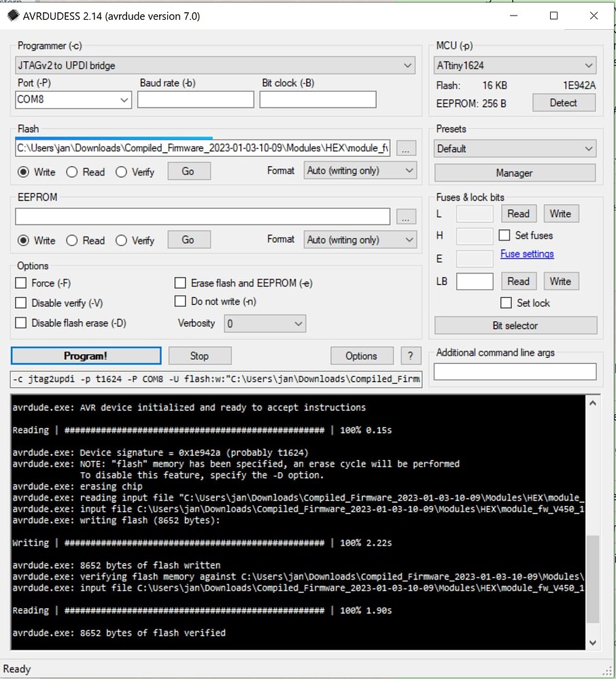Click the AVRDUDESS application icon in the title bar
616x679 pixels.
pos(12,15)
